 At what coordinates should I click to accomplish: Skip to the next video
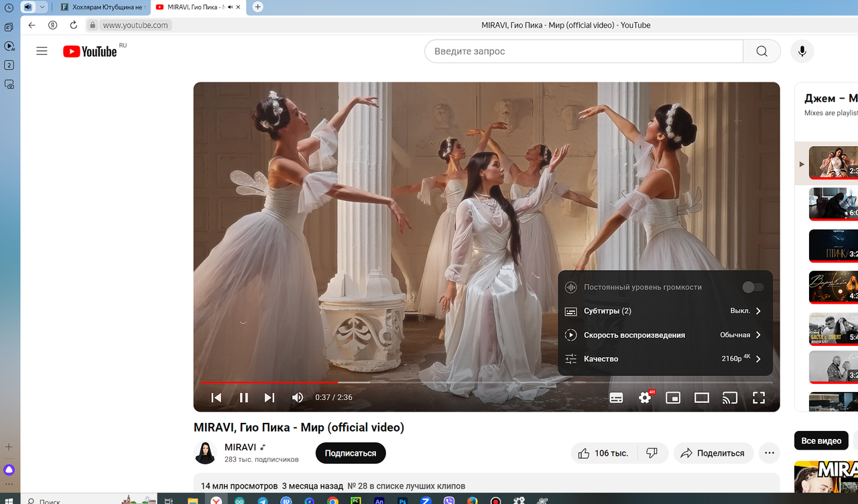[269, 397]
